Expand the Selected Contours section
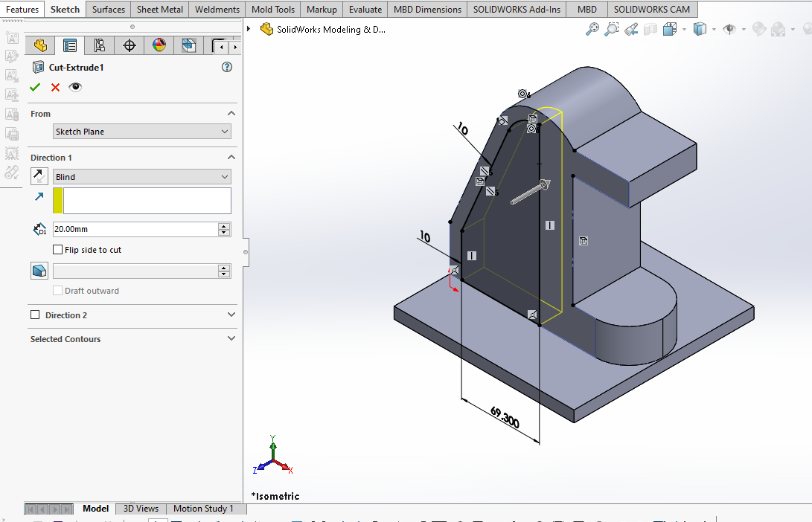812x522 pixels. tap(231, 339)
